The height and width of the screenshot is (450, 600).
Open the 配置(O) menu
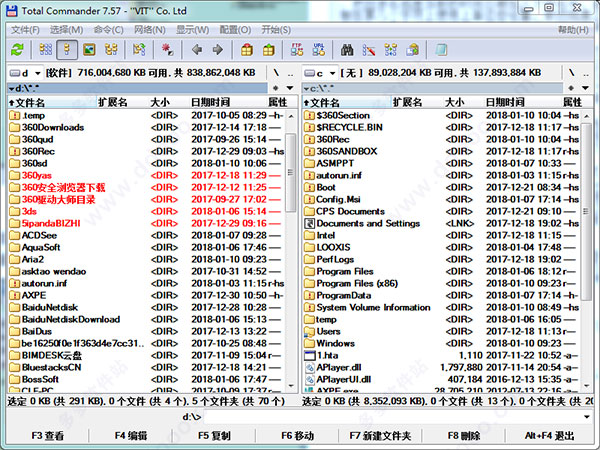tap(235, 30)
